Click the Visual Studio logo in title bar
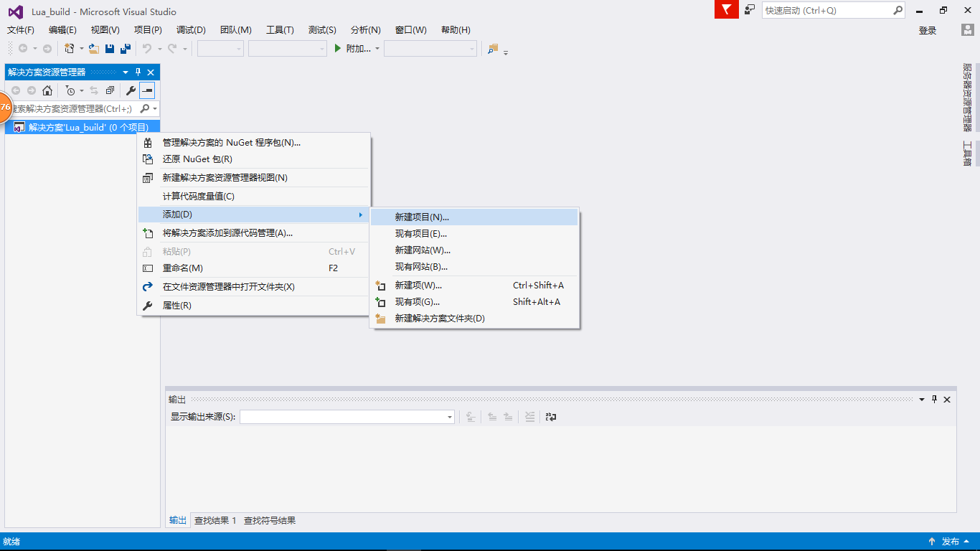This screenshot has width=980, height=551. [16, 11]
